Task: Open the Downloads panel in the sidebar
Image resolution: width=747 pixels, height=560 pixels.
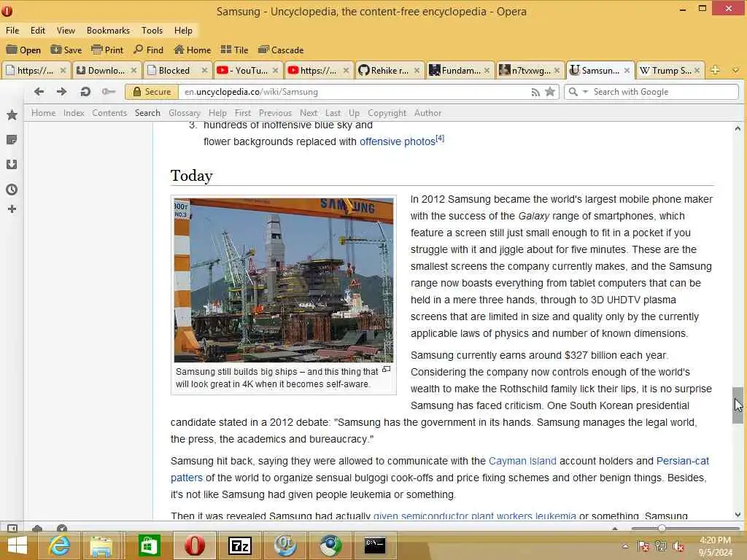Action: 12,164
